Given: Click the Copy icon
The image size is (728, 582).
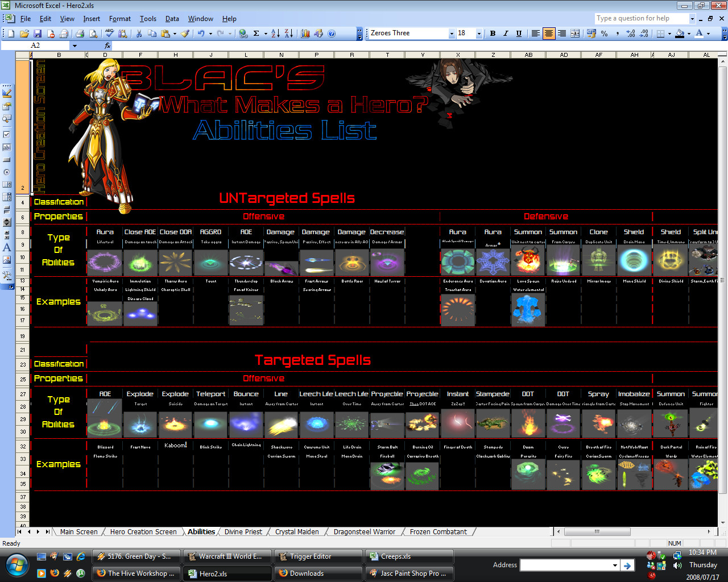Looking at the screenshot, I should click(x=152, y=34).
